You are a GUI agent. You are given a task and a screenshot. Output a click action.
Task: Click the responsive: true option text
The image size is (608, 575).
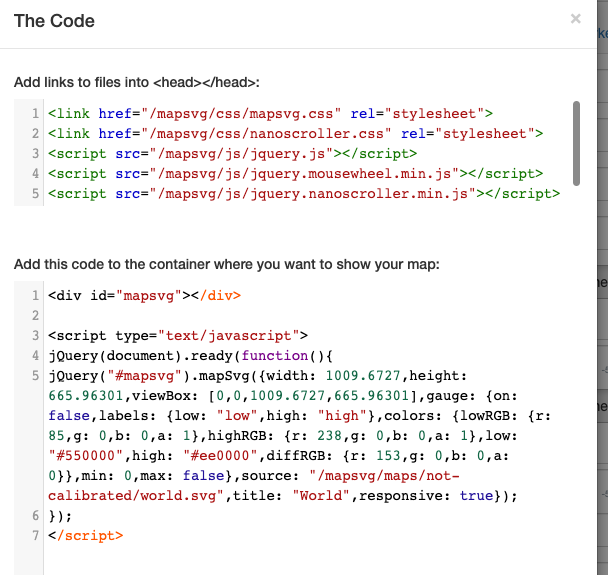426,496
